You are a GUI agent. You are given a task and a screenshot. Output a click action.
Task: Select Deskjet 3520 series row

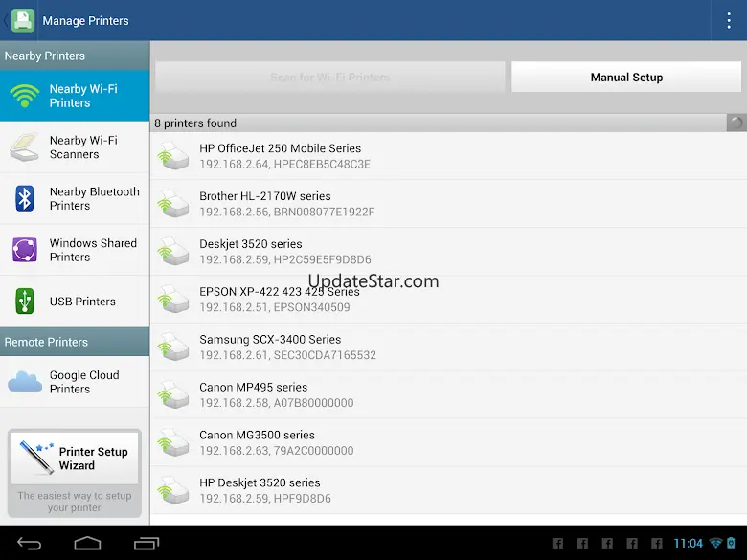pos(448,252)
